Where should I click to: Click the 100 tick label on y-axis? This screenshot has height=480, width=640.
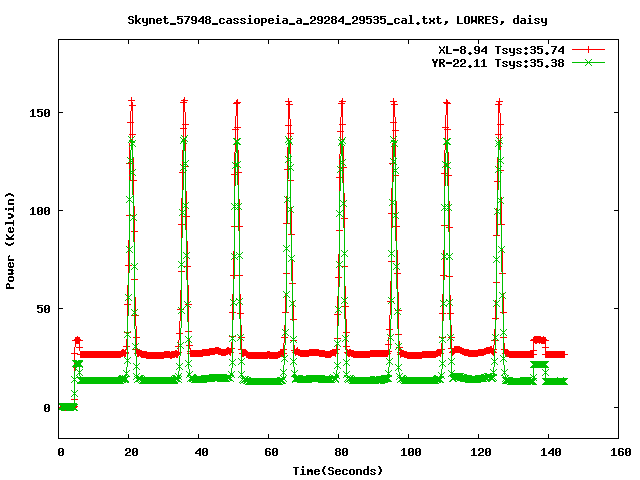[40, 211]
